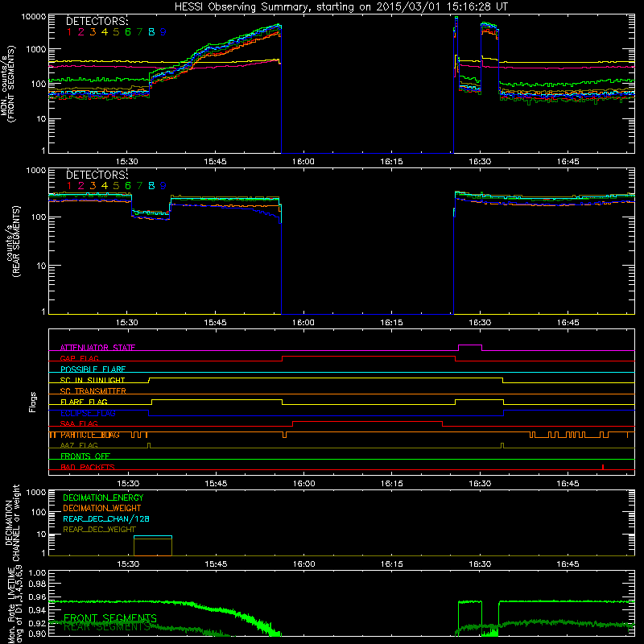The width and height of the screenshot is (644, 644).
Task: Click the 16:45 time label under front segments plot
Action: pos(568,162)
